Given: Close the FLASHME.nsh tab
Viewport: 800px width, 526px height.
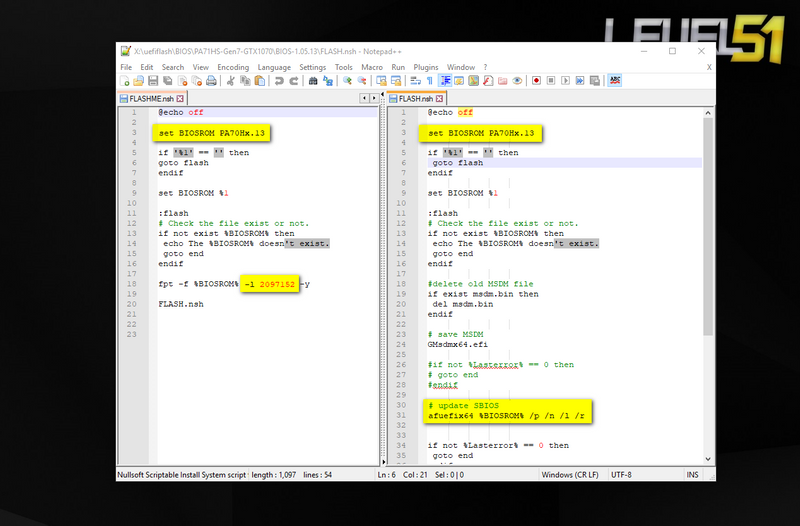Looking at the screenshot, I should point(180,98).
